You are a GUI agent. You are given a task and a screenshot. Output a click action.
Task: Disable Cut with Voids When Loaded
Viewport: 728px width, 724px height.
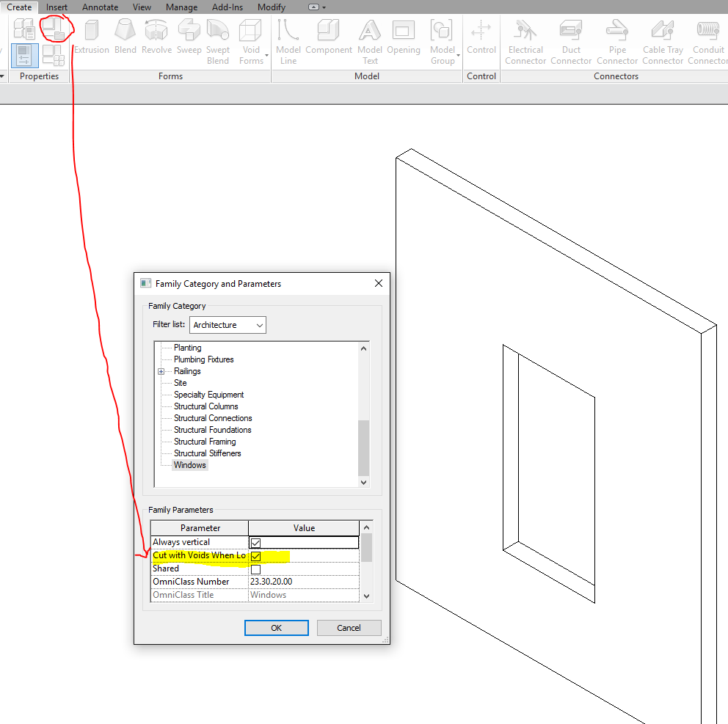pyautogui.click(x=256, y=555)
